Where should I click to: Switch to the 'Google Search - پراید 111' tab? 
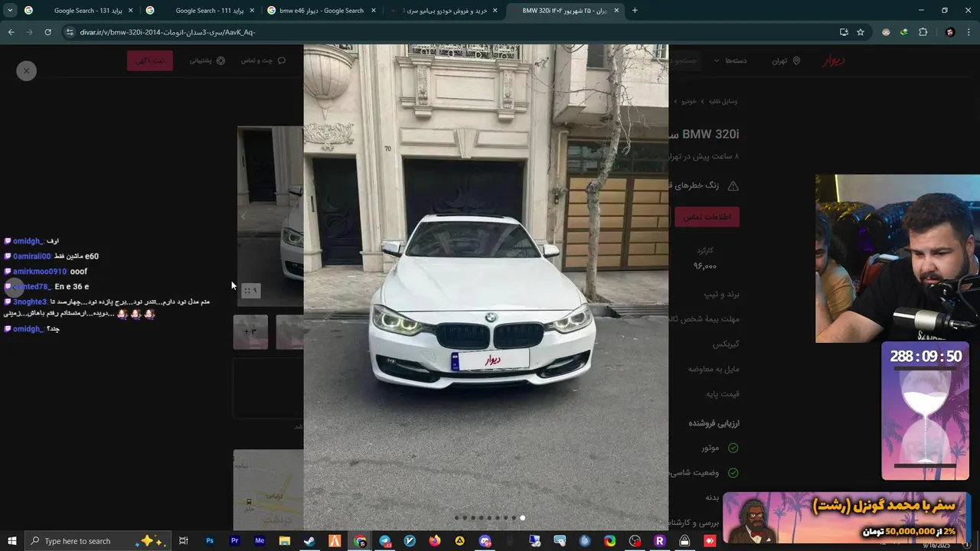tap(201, 11)
